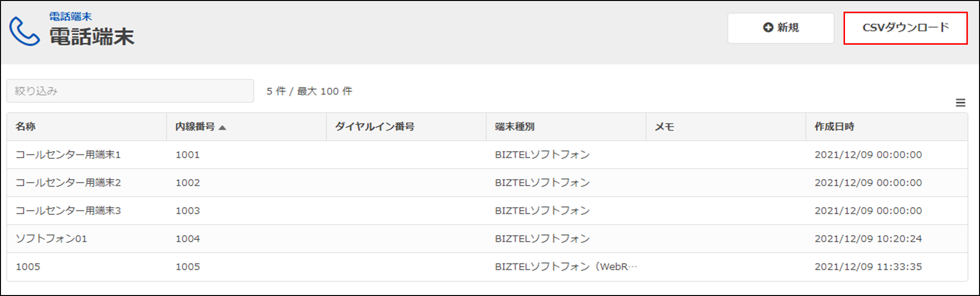Sort by ダイヤルイン番号 column header

[374, 127]
